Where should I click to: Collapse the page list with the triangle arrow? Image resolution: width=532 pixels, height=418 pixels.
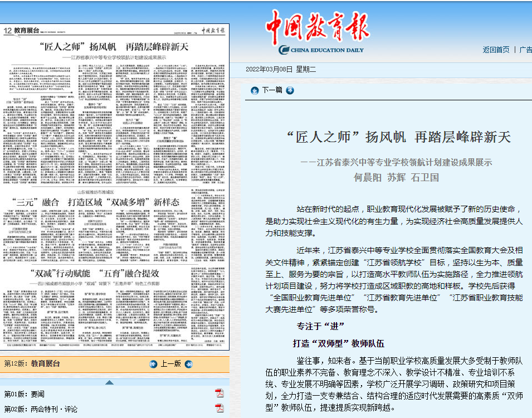109,382
